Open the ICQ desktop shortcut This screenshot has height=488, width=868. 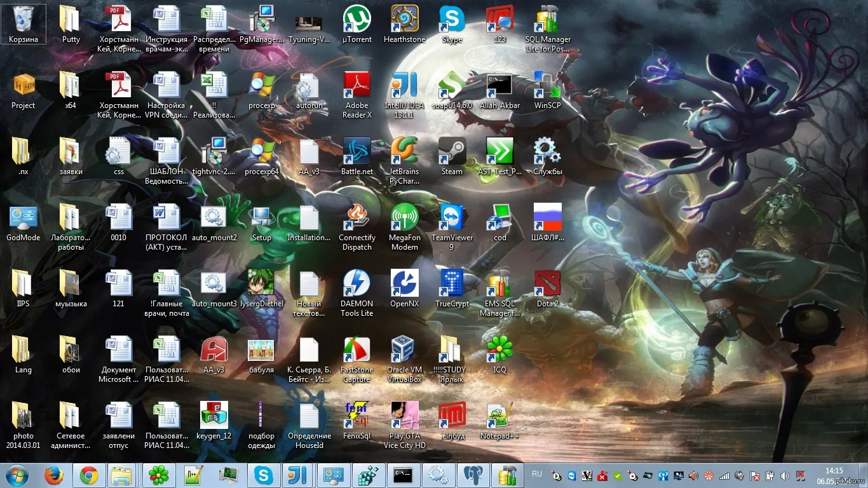500,355
